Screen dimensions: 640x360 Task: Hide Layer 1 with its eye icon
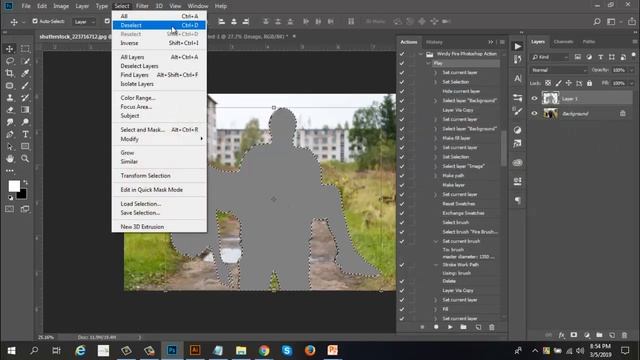[x=534, y=98]
